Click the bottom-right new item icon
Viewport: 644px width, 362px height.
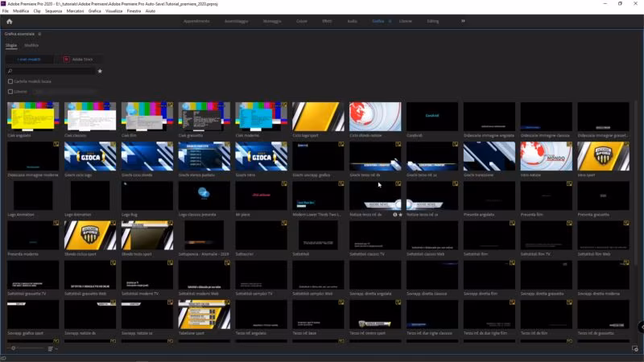[x=634, y=349]
